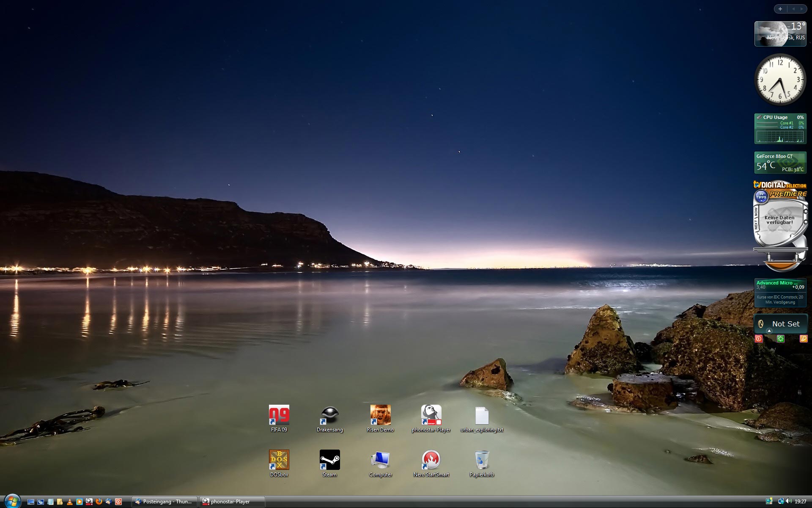This screenshot has width=812, height=508.
Task: Click the sidebar plus add-gadget button
Action: click(x=780, y=9)
